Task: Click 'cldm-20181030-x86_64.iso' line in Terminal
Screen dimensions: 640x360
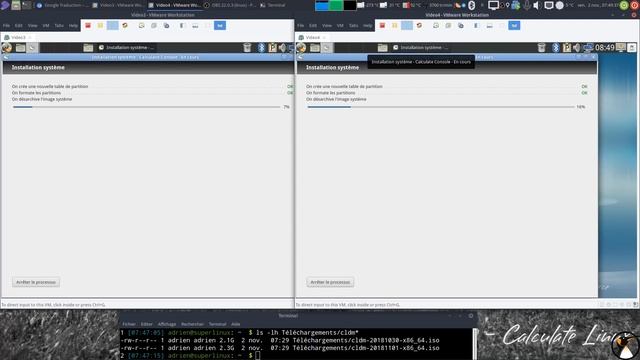Action: point(280,340)
